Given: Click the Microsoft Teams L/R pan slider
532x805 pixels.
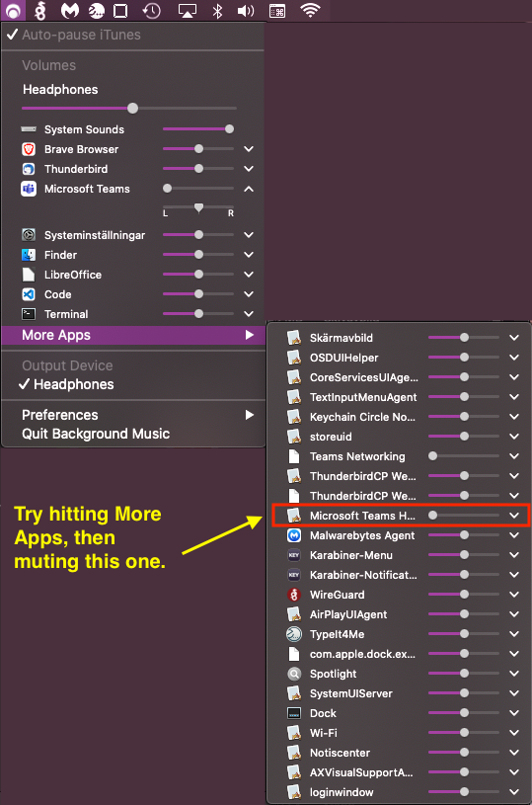Looking at the screenshot, I should 198,208.
